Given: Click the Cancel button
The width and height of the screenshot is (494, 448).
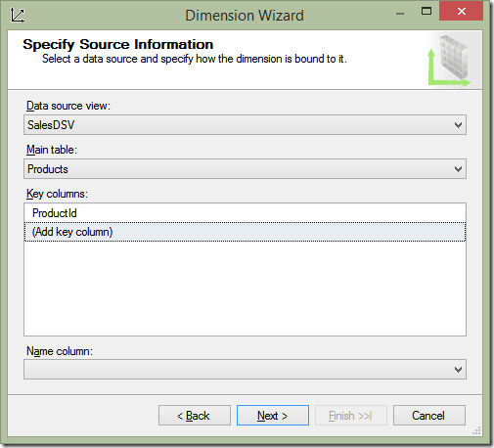Looking at the screenshot, I should tap(429, 416).
